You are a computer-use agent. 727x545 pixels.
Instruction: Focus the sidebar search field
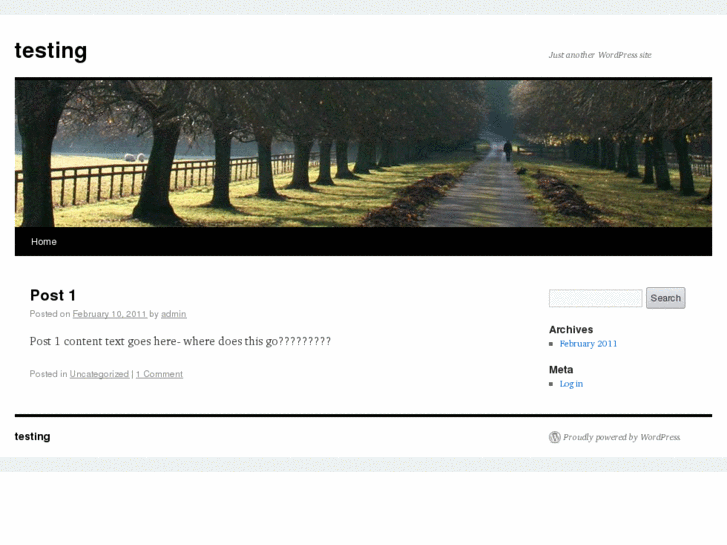coord(595,298)
